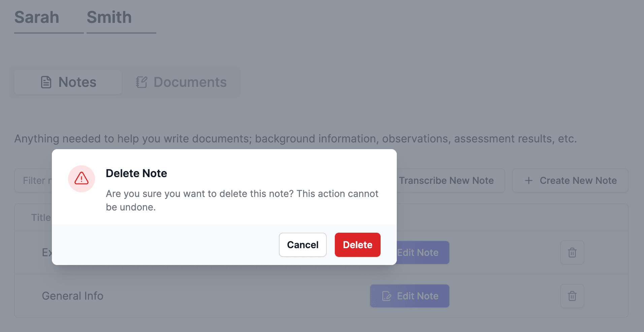Click the notebook icon on the Documents tab
Screen dimensions: 644x332
(x=141, y=82)
